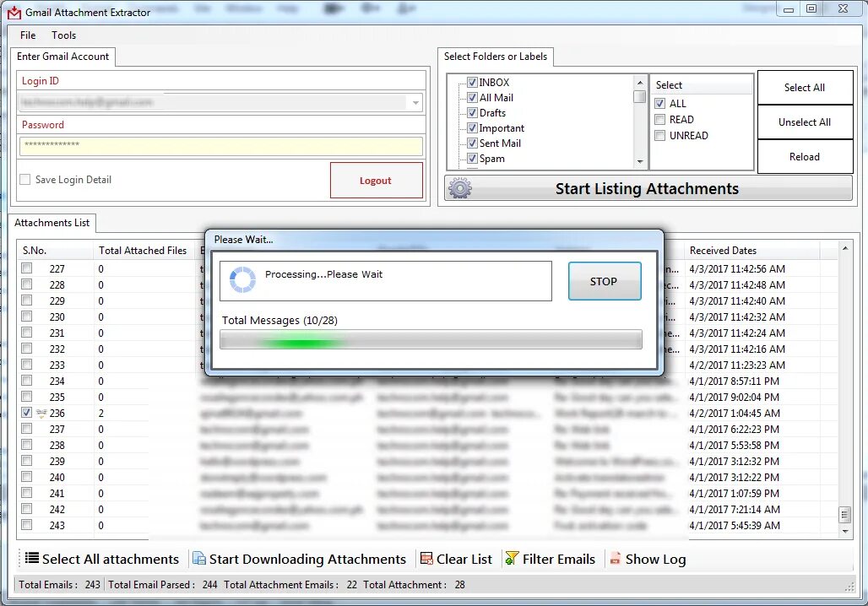Click Start Listing Attachments button
868x606 pixels.
pos(648,189)
